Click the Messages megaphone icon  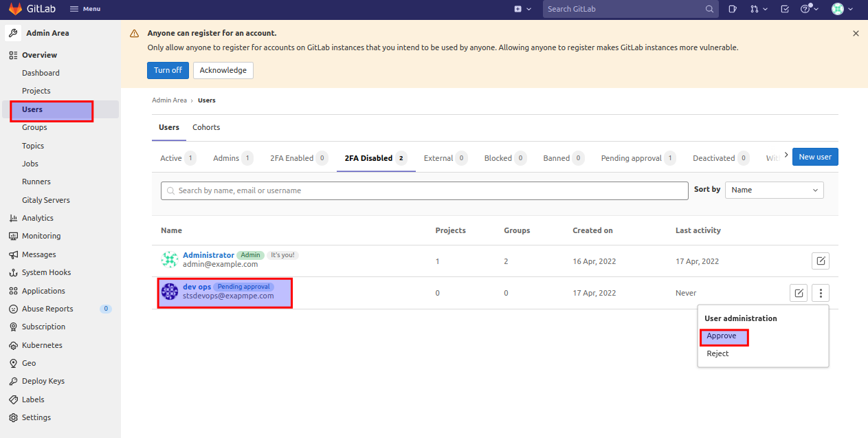coord(13,254)
